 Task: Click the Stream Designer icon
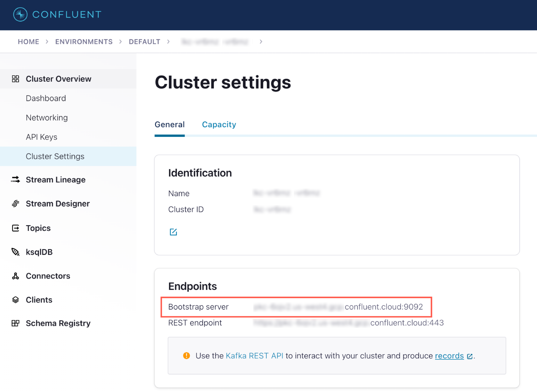(x=15, y=203)
